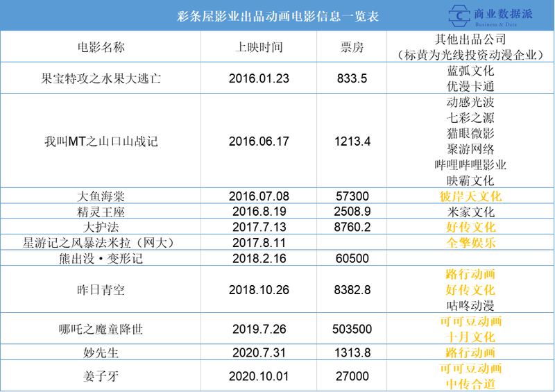Click company name 映霸文化
The width and height of the screenshot is (555, 392).
click(470, 180)
